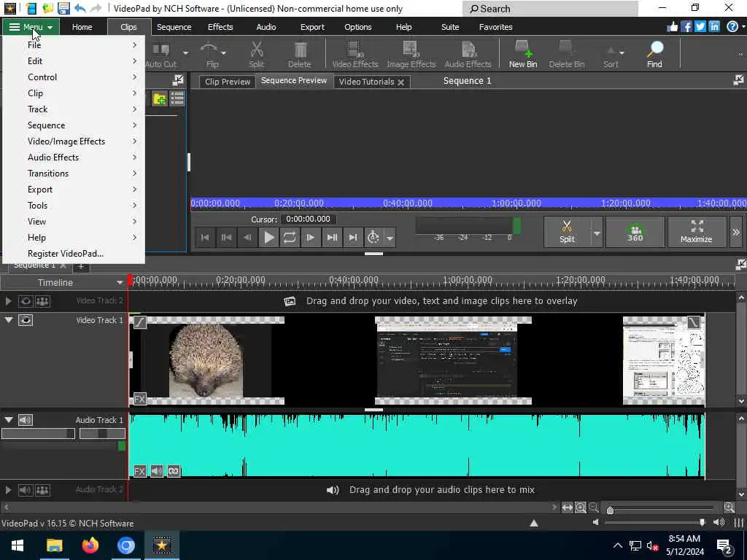Click the Find magnifier icon

point(654,54)
